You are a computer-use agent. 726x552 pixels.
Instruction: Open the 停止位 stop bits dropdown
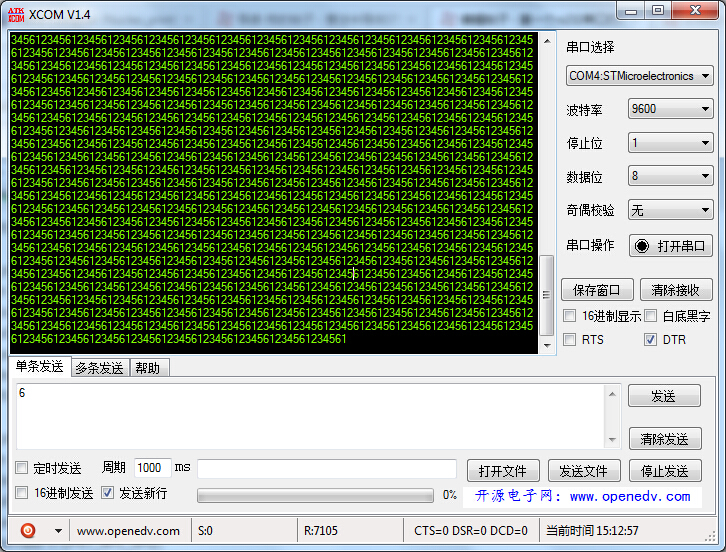coord(670,143)
